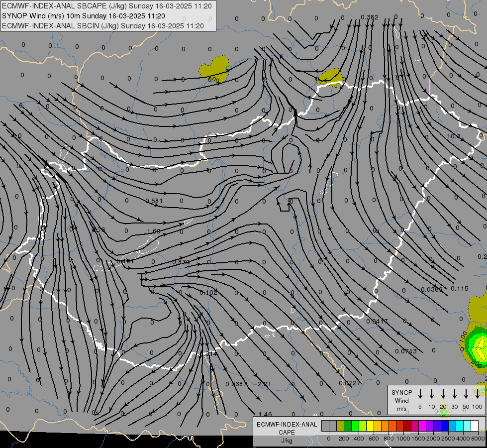Select the olive CAPE legend swatch
Image resolution: width=487 pixels, height=448 pixels.
point(340,426)
